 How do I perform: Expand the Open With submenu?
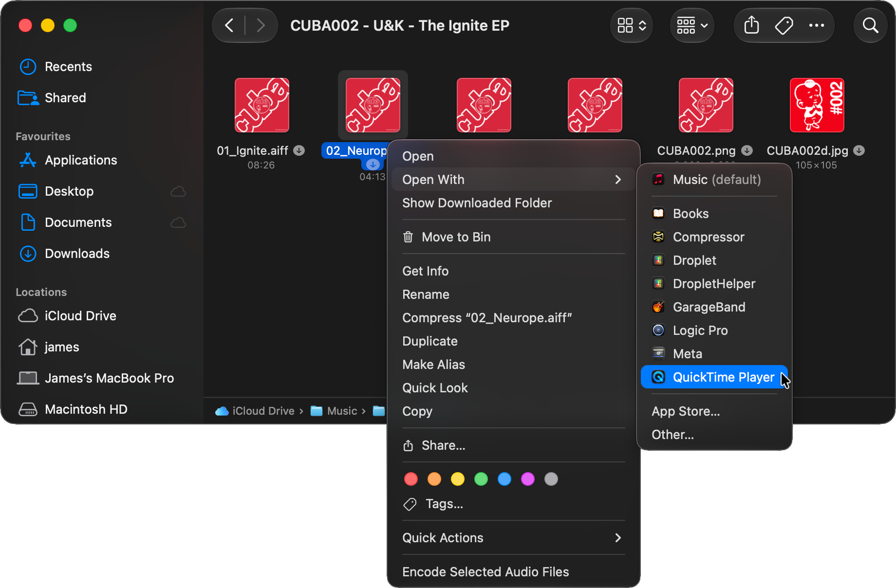coord(513,180)
